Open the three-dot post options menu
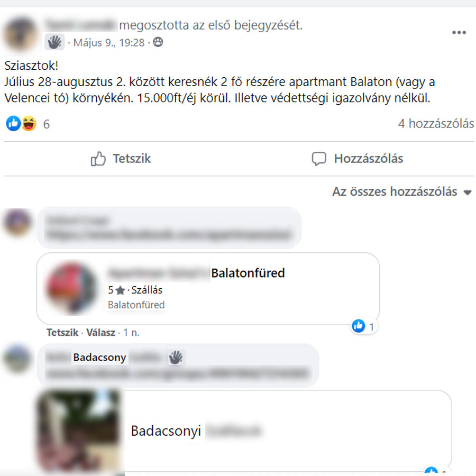Screen dimensions: 476x476 (x=459, y=32)
